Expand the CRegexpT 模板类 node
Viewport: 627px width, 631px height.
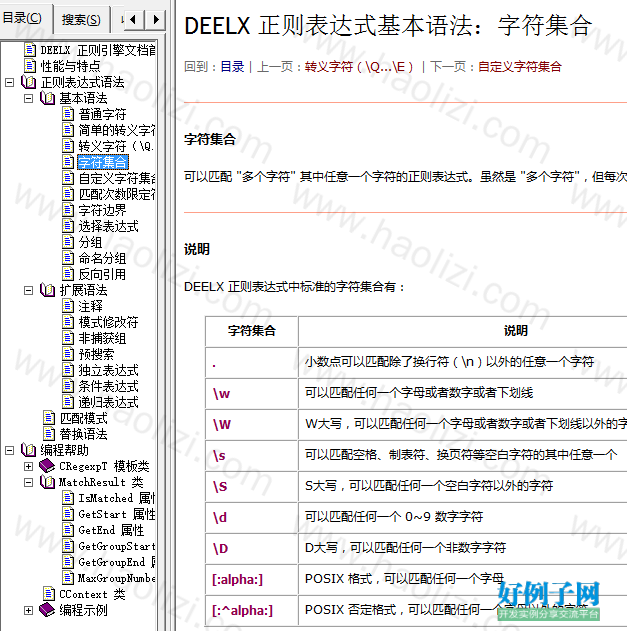click(x=28, y=466)
